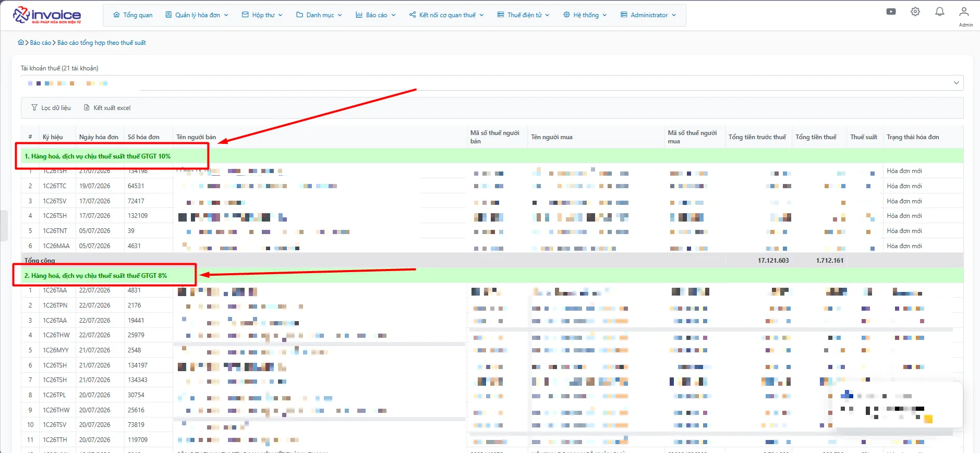Open the Hệ thống menu
The width and height of the screenshot is (980, 453).
(585, 15)
